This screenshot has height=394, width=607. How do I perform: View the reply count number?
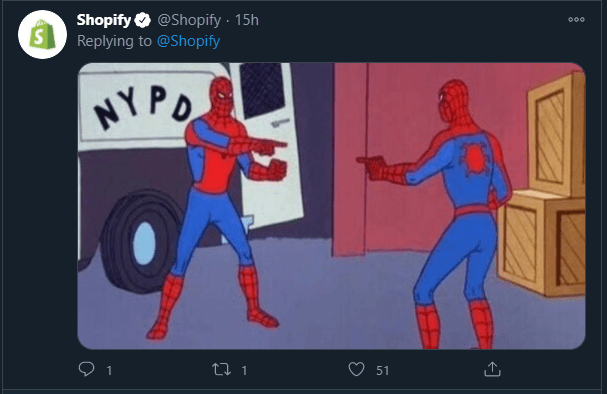pos(109,370)
